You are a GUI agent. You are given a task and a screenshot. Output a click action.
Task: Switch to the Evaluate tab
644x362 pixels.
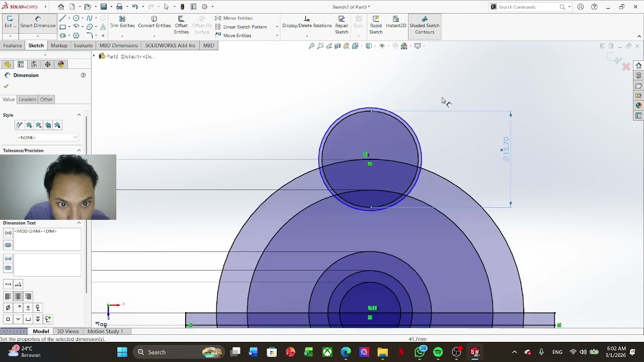(84, 45)
